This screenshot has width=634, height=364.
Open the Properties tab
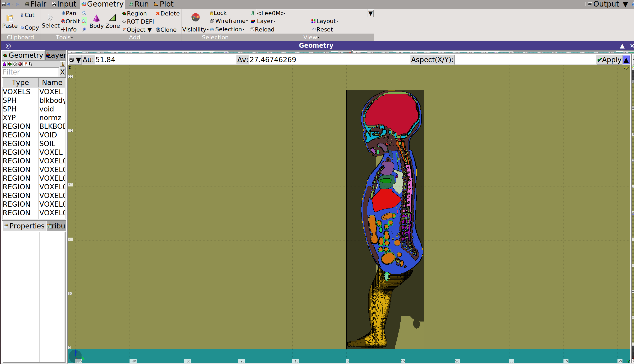[24, 226]
